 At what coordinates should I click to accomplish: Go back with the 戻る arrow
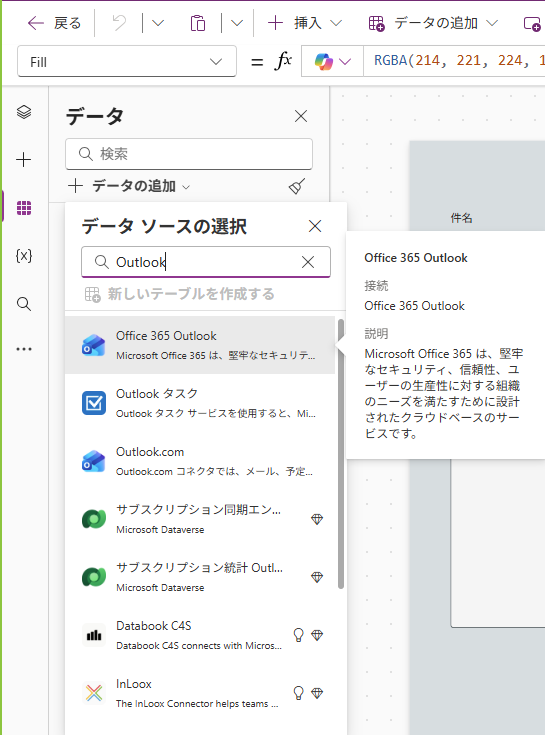click(54, 22)
